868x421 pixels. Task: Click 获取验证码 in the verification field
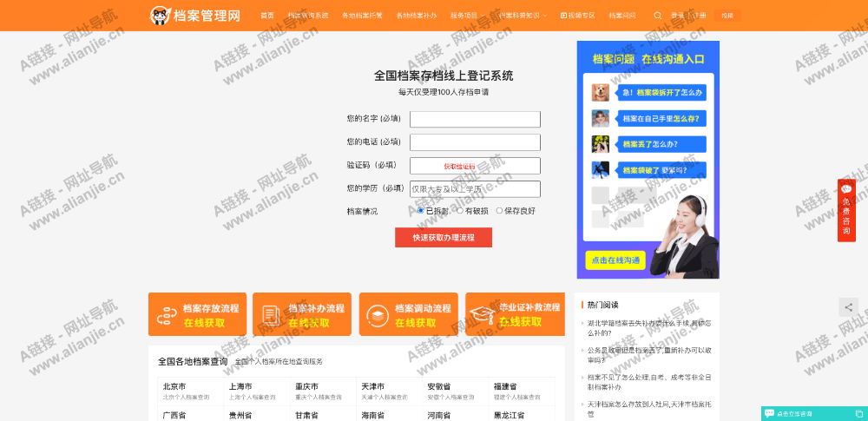tap(459, 166)
